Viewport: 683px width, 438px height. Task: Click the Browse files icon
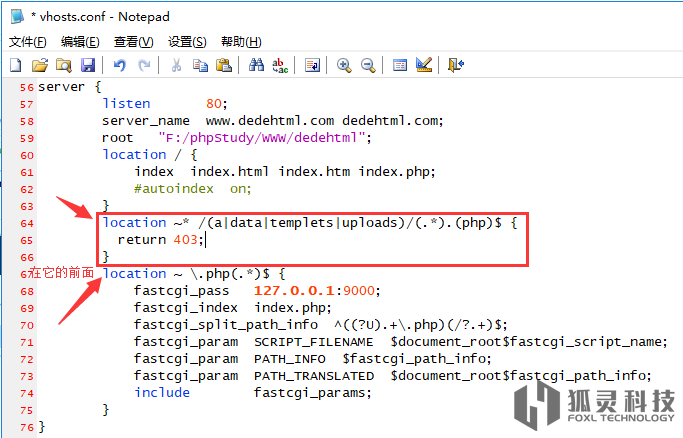pos(63,65)
